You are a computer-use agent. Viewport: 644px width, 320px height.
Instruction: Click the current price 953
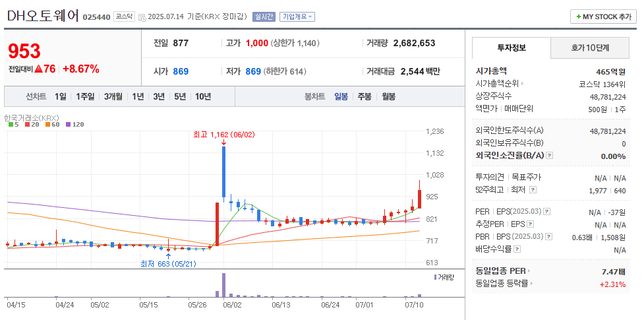24,51
